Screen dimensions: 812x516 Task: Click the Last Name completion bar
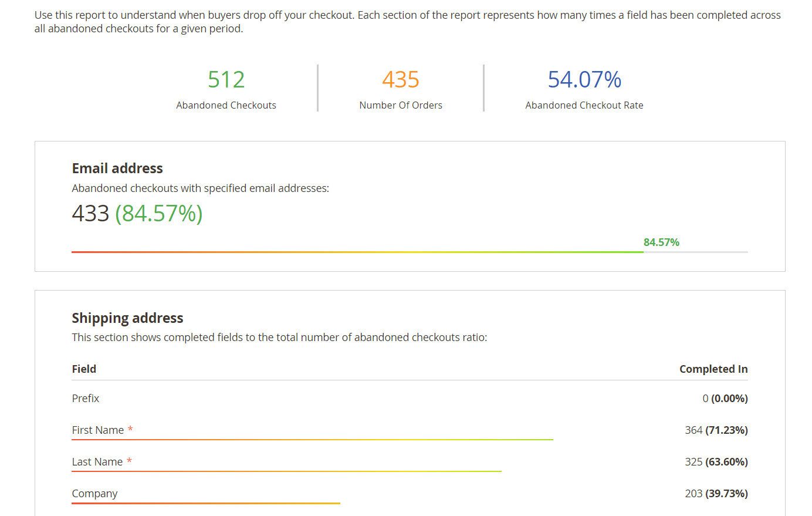(x=286, y=471)
